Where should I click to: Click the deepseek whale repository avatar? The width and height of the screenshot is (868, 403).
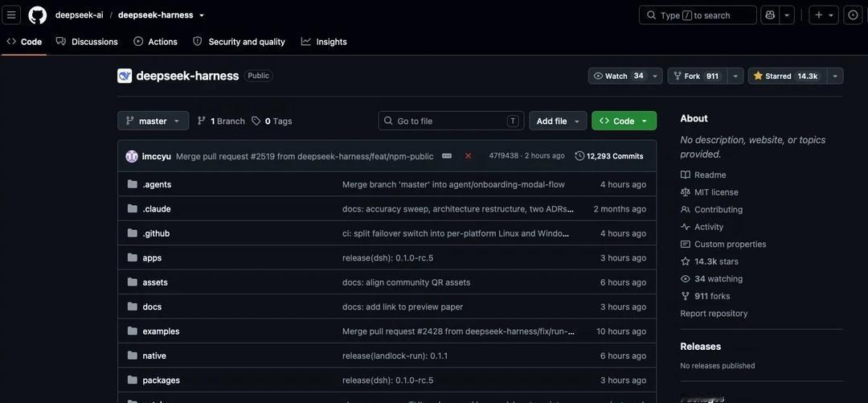pos(125,76)
